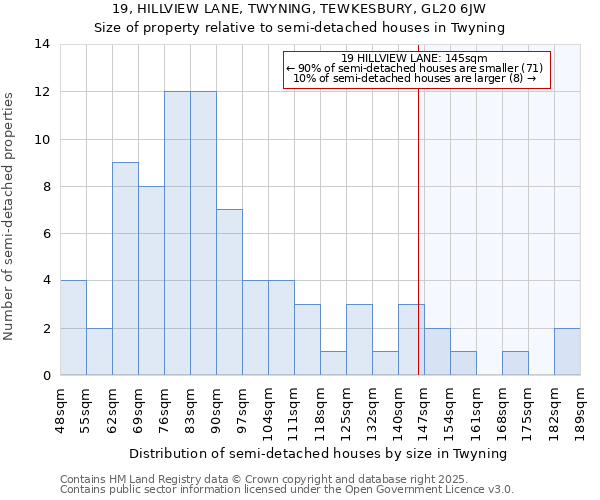The width and height of the screenshot is (600, 500).
Task: Click the bar of height 12 at 76sqm
Action: click(178, 233)
